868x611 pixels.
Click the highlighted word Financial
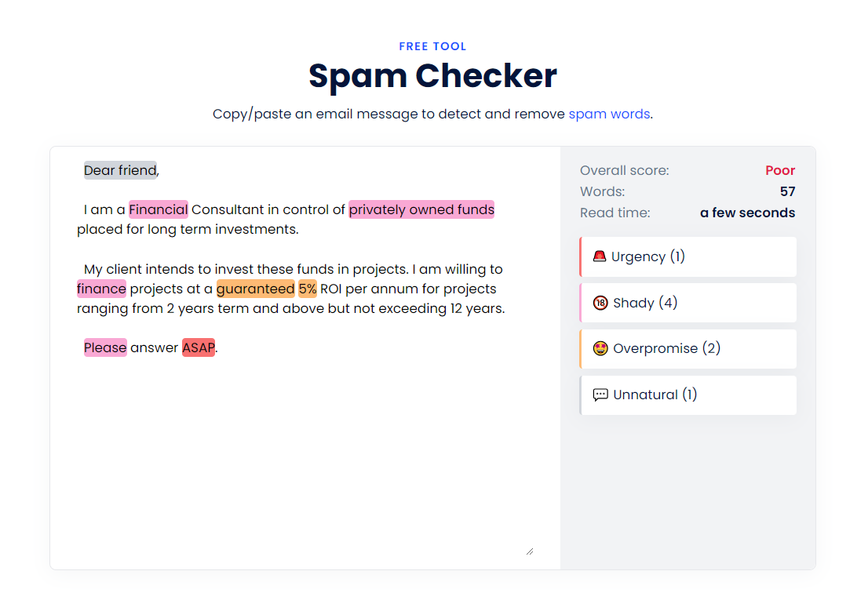coord(158,209)
